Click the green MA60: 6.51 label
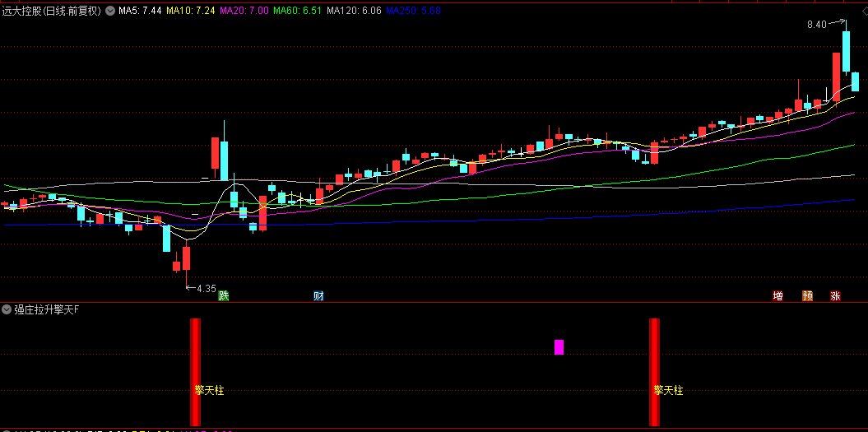 (299, 11)
